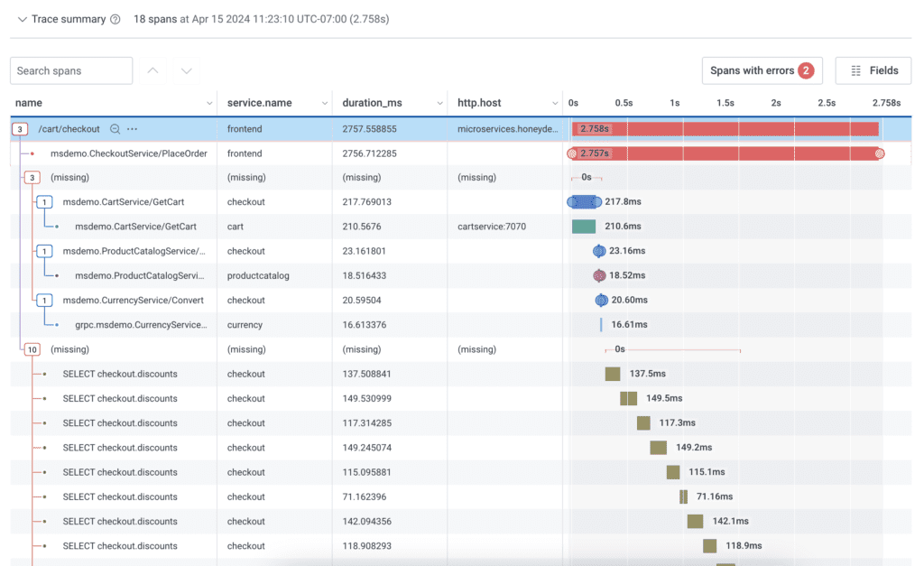Screen dimensions: 924x566
Task: Open the Fields button
Action: click(873, 70)
